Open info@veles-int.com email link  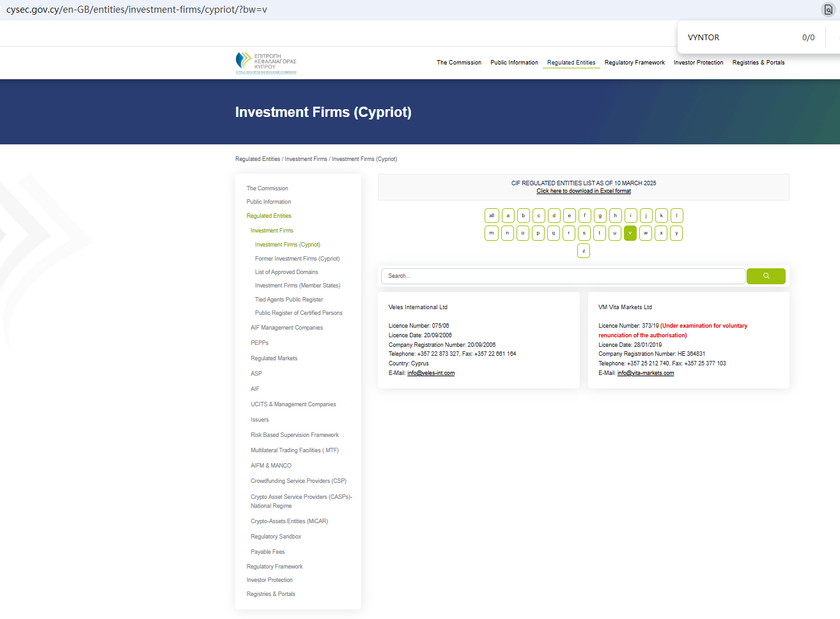point(431,373)
